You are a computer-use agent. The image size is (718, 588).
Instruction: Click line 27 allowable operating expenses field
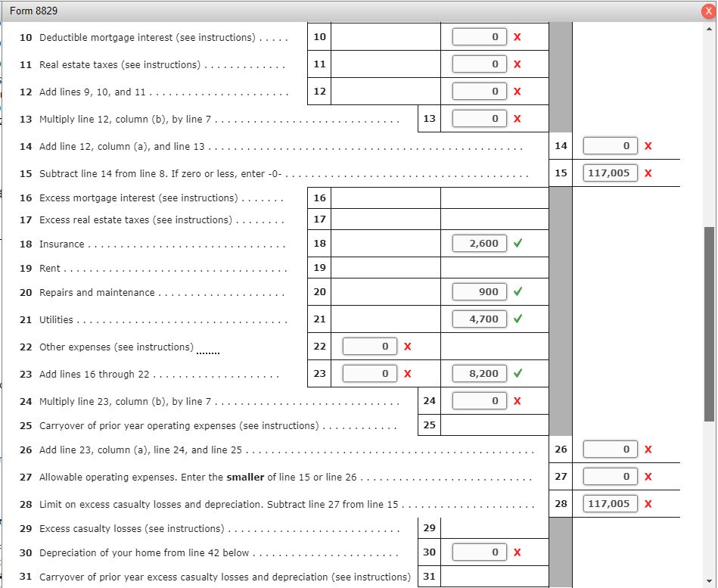coord(610,476)
